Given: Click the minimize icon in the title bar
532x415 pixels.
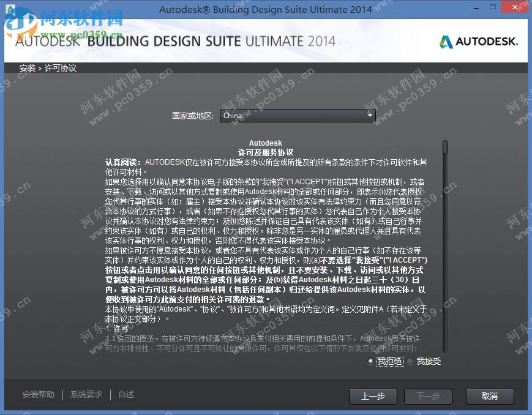Looking at the screenshot, I should pyautogui.click(x=476, y=7).
